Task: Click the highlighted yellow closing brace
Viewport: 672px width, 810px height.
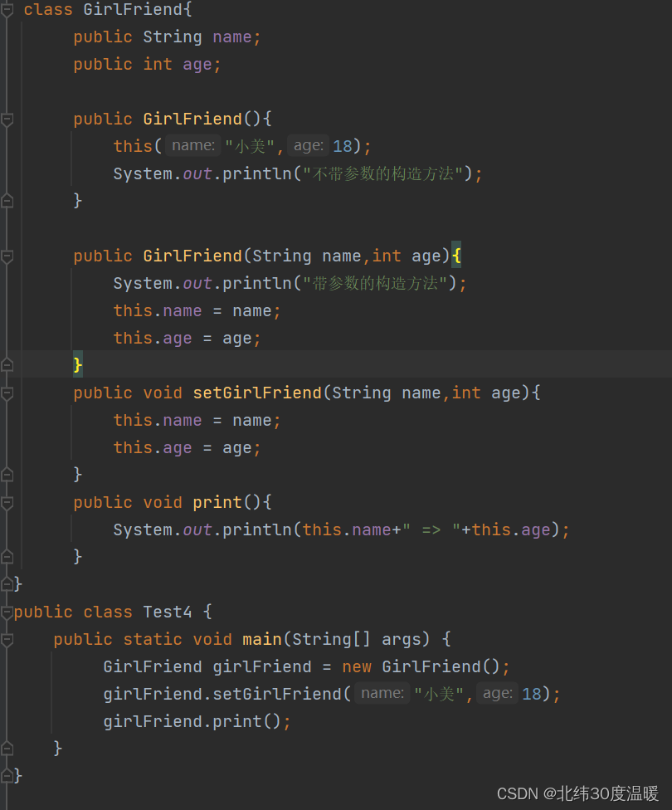Action: (78, 365)
